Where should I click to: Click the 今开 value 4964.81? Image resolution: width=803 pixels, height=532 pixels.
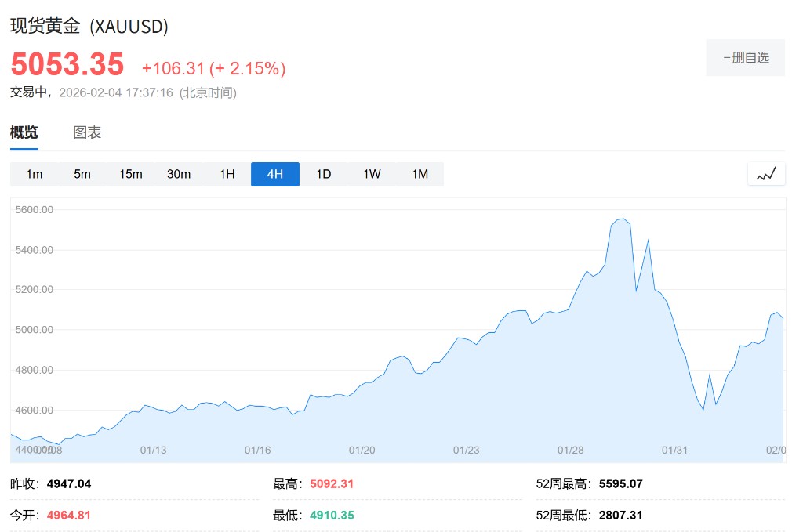click(68, 515)
